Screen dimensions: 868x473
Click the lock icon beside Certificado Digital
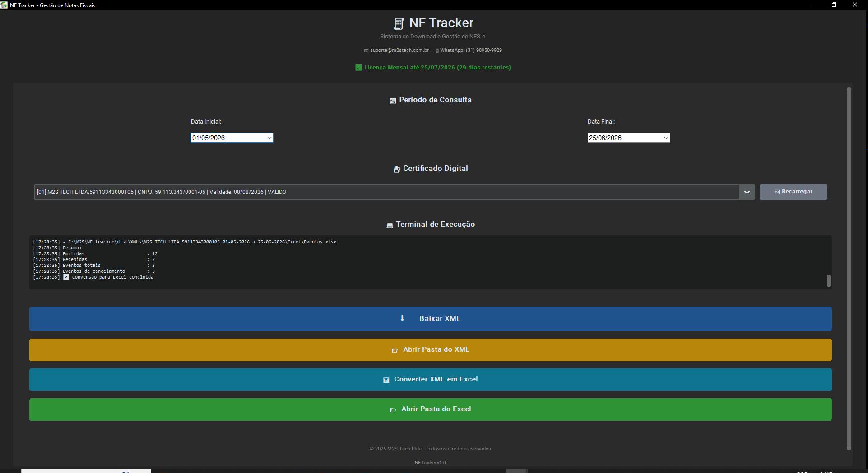[x=397, y=169]
